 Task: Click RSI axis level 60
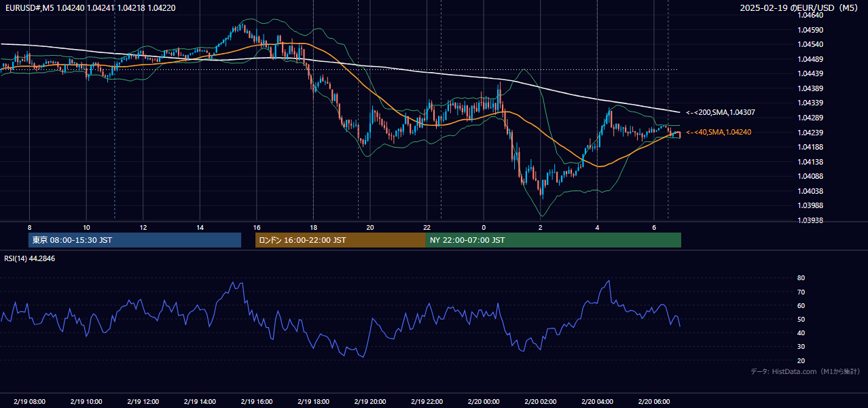(x=801, y=305)
